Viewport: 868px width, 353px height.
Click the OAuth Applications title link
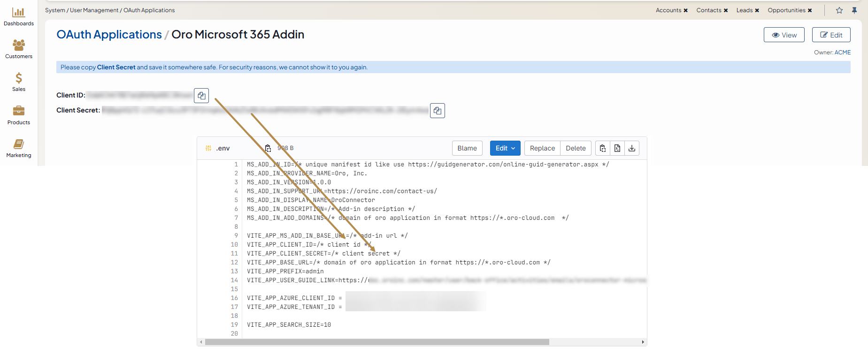[109, 35]
